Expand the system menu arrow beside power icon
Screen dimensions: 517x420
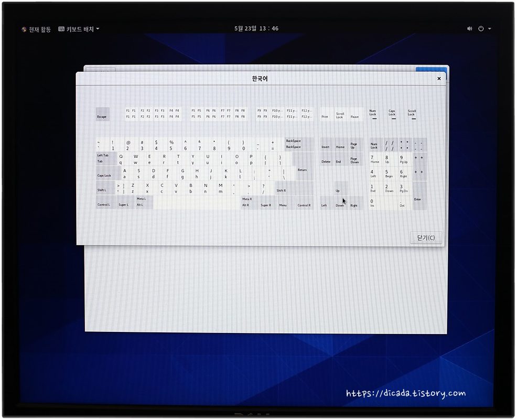[490, 29]
